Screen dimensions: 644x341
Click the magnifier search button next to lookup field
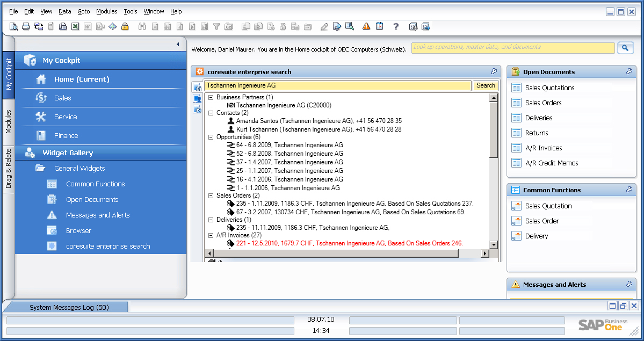[625, 48]
